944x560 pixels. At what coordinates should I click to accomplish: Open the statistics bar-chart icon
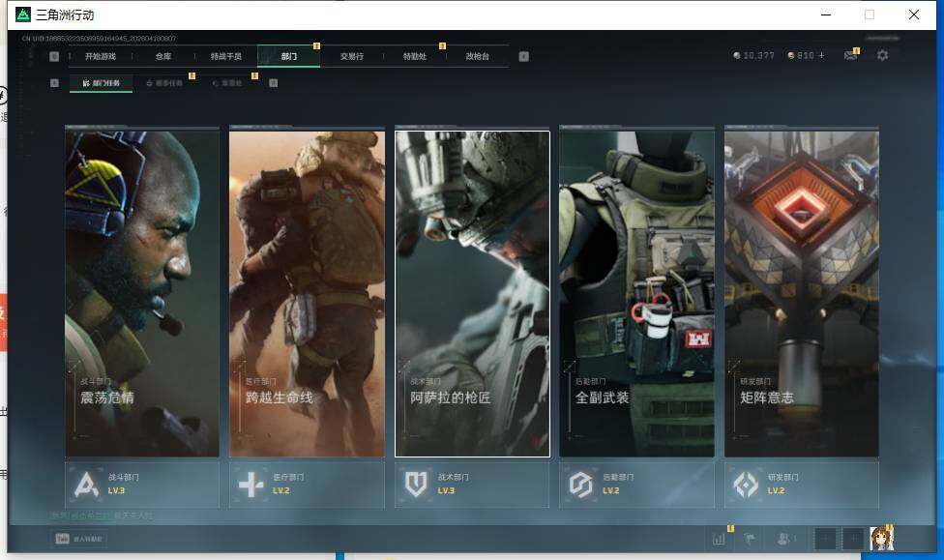pos(719,539)
